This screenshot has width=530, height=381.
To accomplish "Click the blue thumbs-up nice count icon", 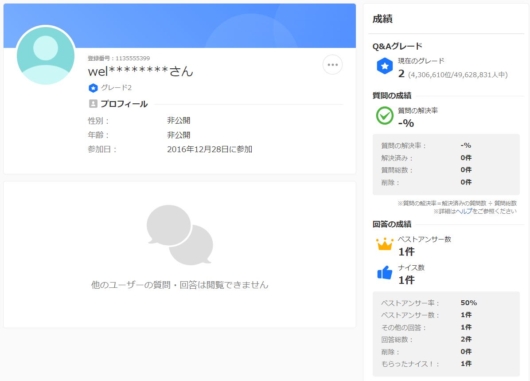I will tap(385, 272).
